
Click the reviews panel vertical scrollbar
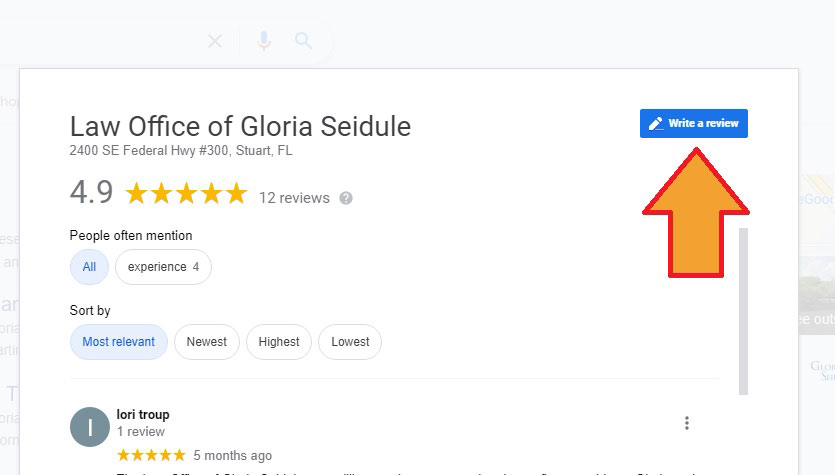pyautogui.click(x=743, y=312)
